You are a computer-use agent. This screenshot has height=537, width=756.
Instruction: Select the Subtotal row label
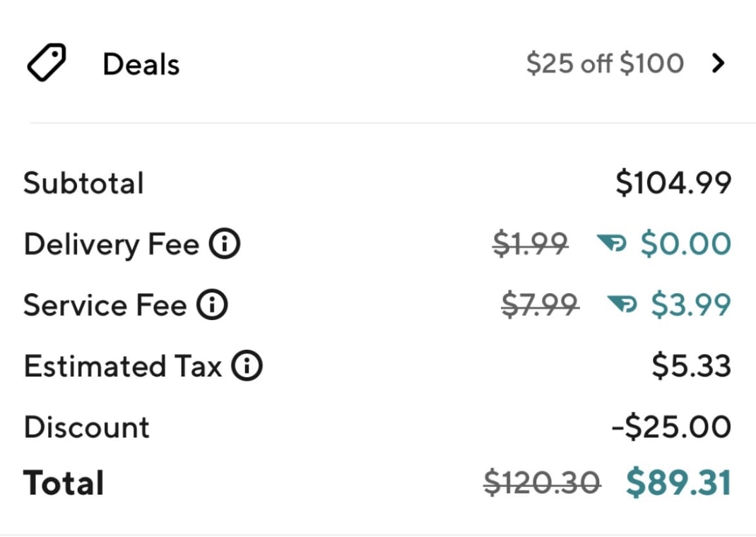(x=83, y=182)
